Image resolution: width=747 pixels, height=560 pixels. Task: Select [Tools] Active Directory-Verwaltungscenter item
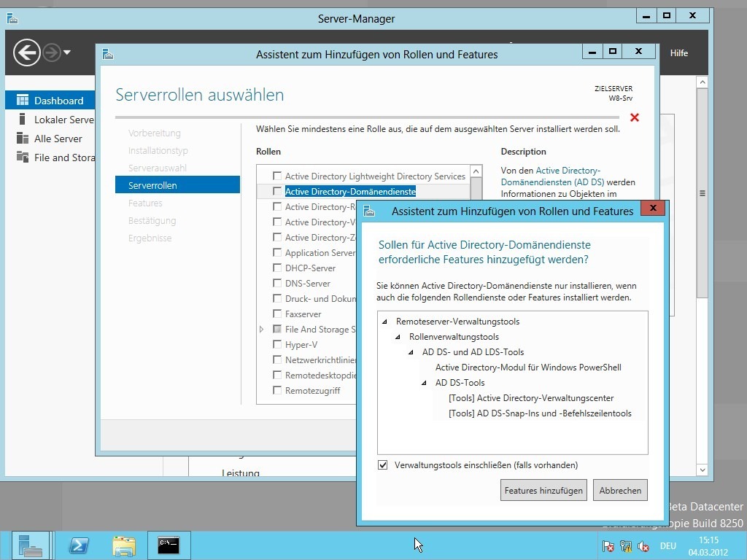[x=531, y=398]
